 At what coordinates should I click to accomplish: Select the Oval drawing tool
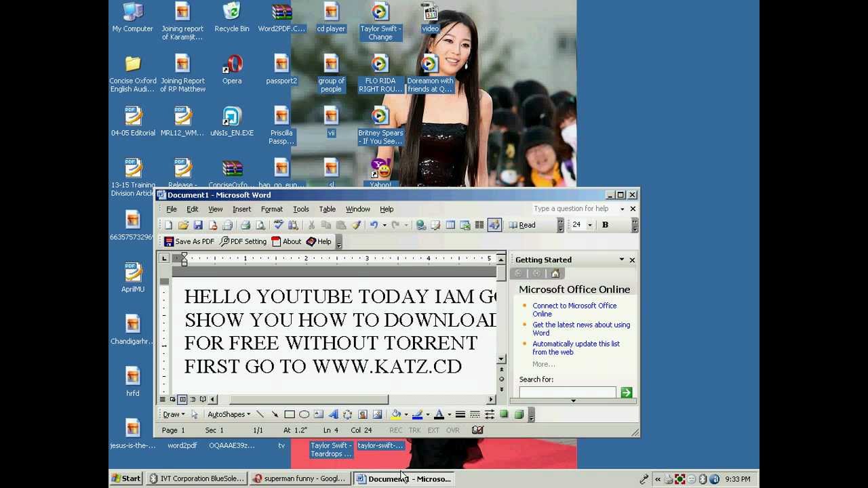304,414
